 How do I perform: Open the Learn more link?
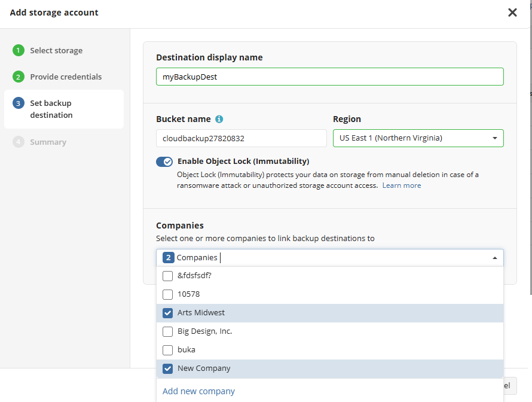tap(402, 185)
